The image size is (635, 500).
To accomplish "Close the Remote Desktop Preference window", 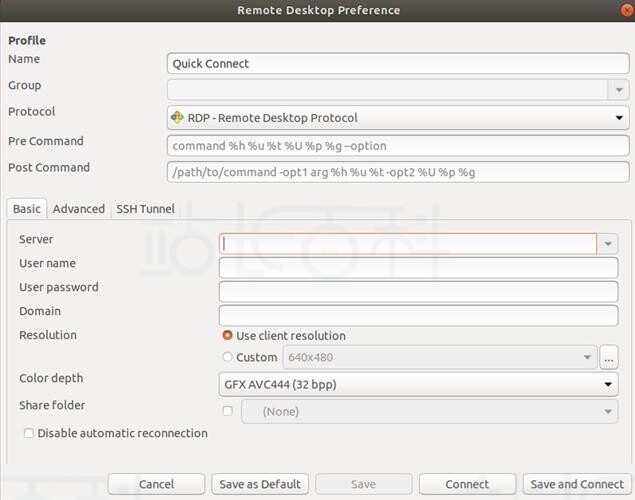I will click(627, 10).
